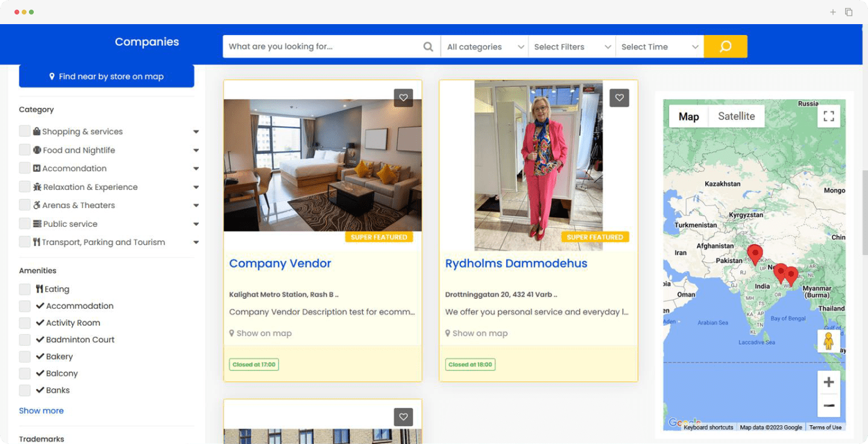This screenshot has height=444, width=868.
Task: Expand Food and Nightlife subcategories arrow
Action: (196, 150)
